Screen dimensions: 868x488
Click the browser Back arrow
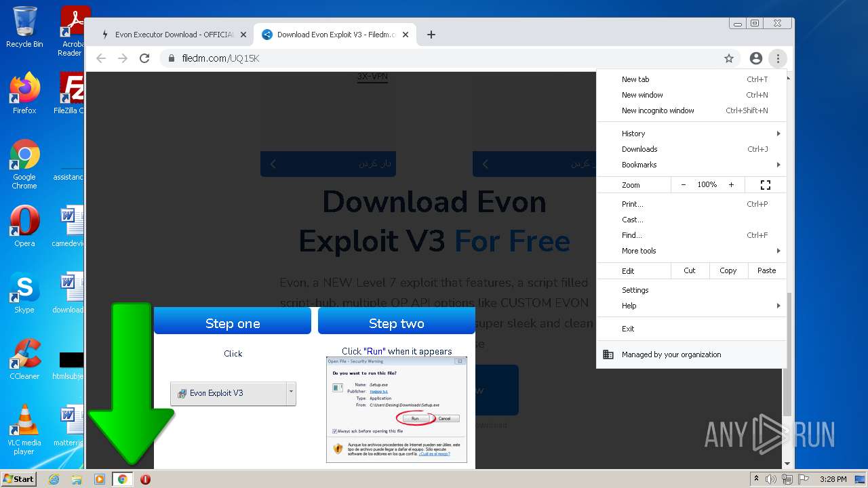[101, 58]
